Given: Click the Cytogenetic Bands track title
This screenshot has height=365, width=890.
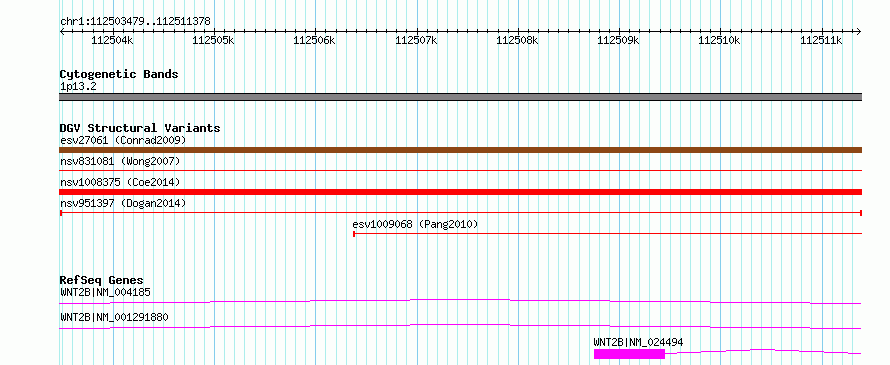Looking at the screenshot, I should tap(119, 74).
